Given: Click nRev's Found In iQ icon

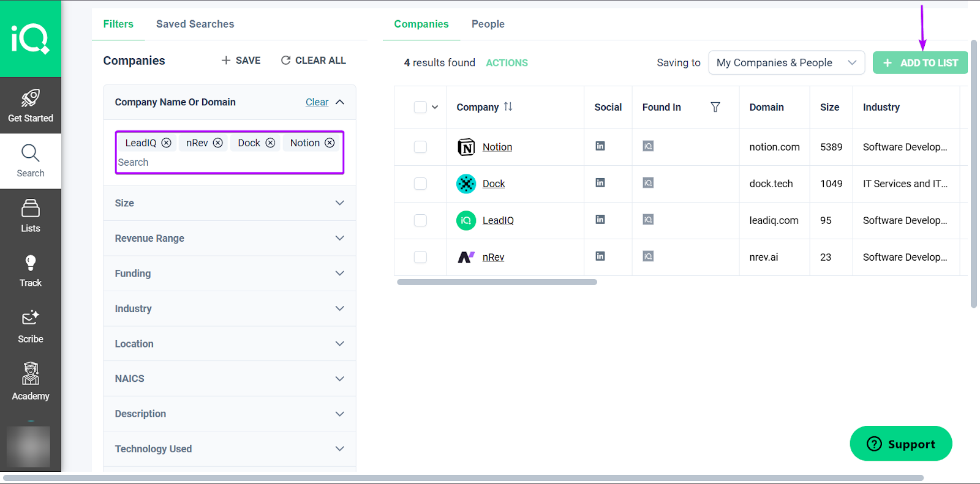Looking at the screenshot, I should (648, 256).
